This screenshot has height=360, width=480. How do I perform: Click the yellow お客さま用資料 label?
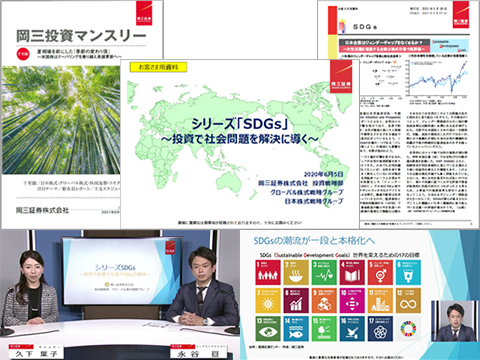(158, 67)
